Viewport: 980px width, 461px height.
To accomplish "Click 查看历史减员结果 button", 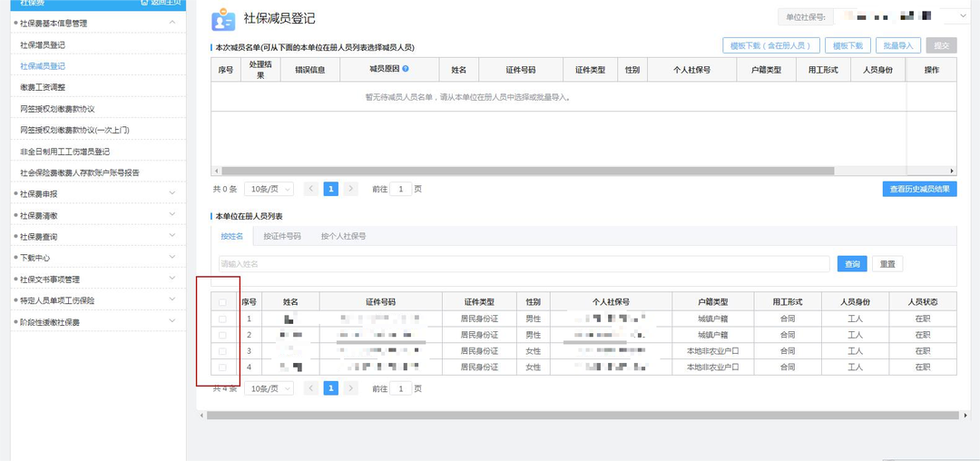I will 919,189.
